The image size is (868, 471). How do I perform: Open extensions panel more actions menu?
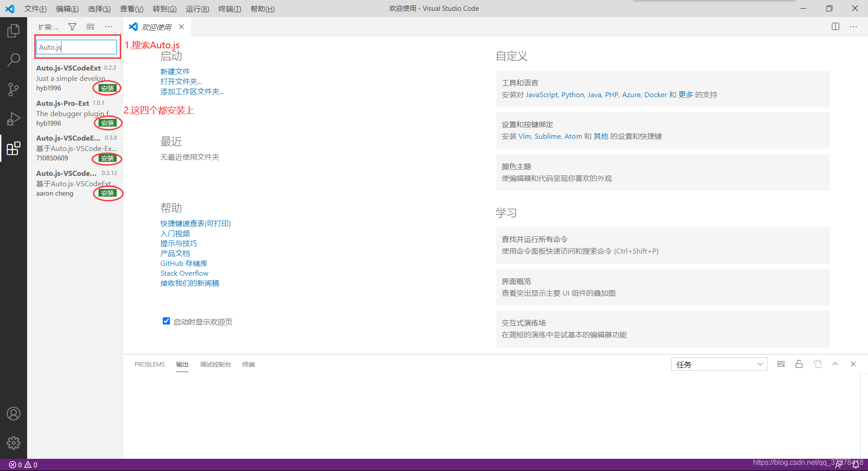[x=108, y=27]
